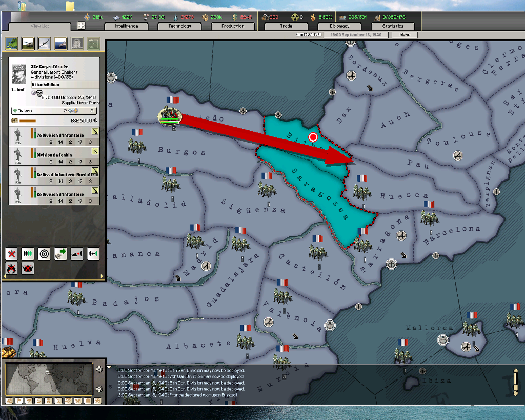Click detach icon on 2e Division d'Infanterie
The image size is (525, 420).
95,190
